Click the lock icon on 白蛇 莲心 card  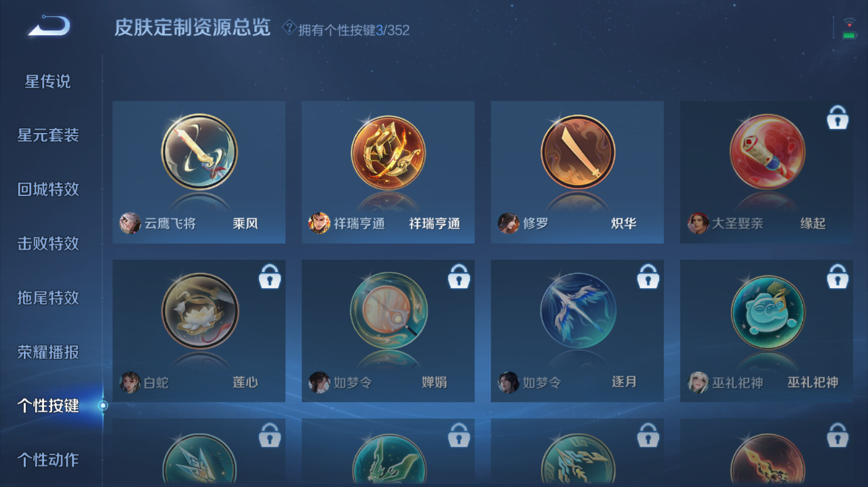(x=270, y=277)
